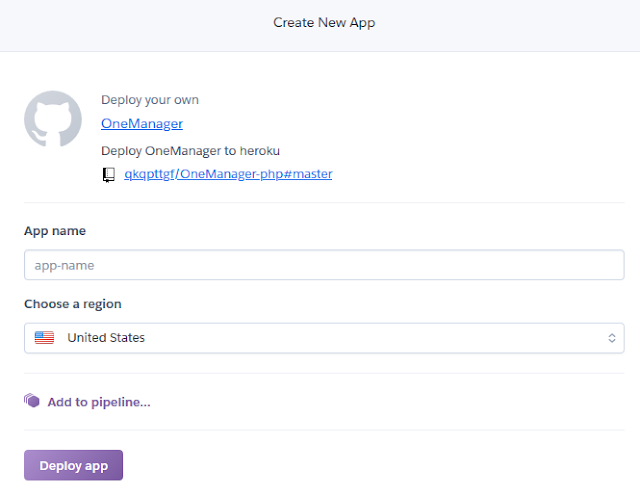Select the 'United States' region text
640x496 pixels.
click(106, 338)
